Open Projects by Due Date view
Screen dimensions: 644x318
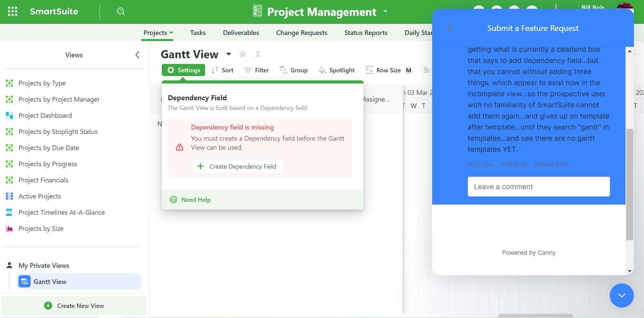(49, 148)
